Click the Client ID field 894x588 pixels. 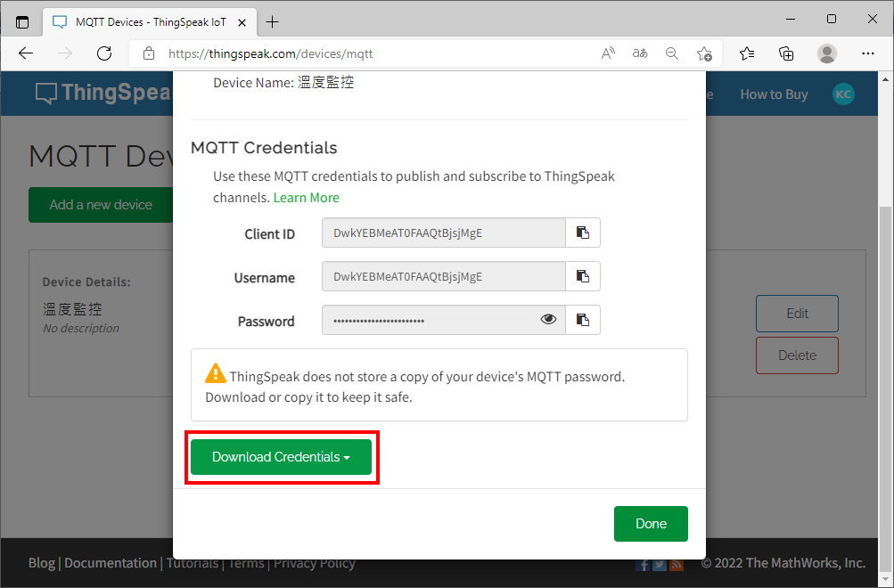click(x=444, y=233)
